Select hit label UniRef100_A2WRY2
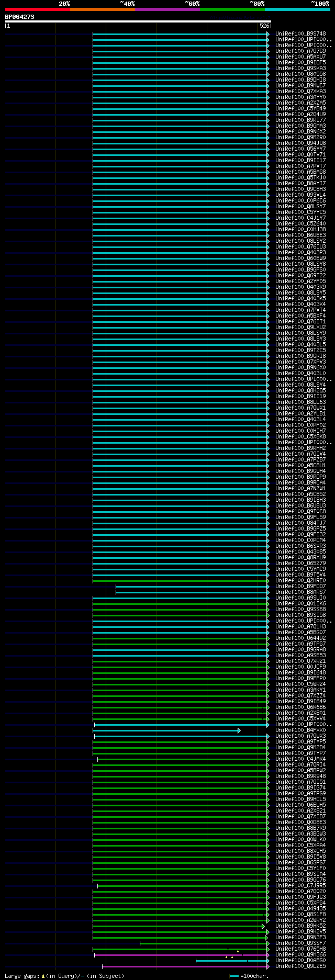Viewport: 335px width, 980px height. 300,920
